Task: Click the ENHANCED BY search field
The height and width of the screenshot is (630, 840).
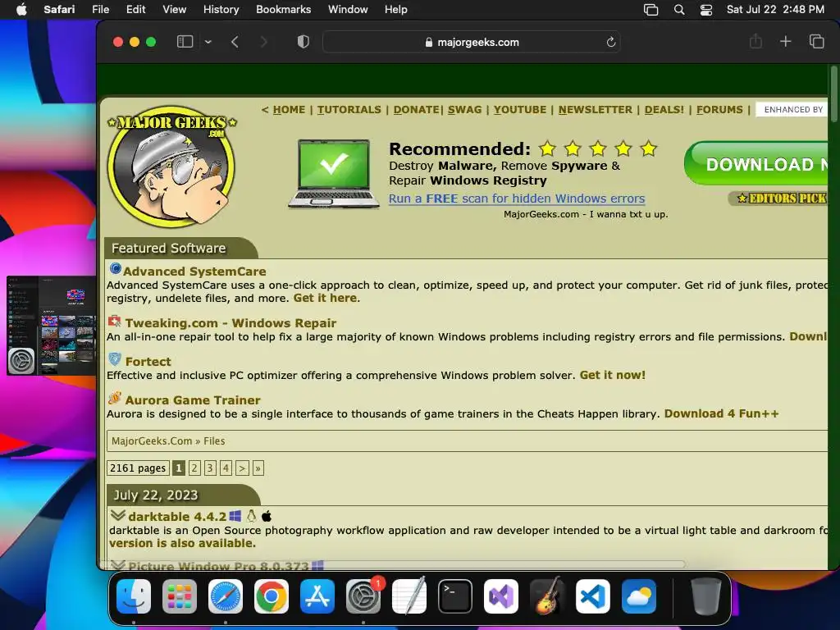Action: (792, 110)
